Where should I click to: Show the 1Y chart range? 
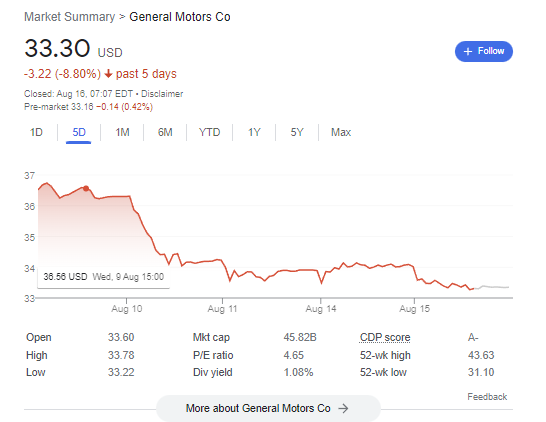(254, 132)
